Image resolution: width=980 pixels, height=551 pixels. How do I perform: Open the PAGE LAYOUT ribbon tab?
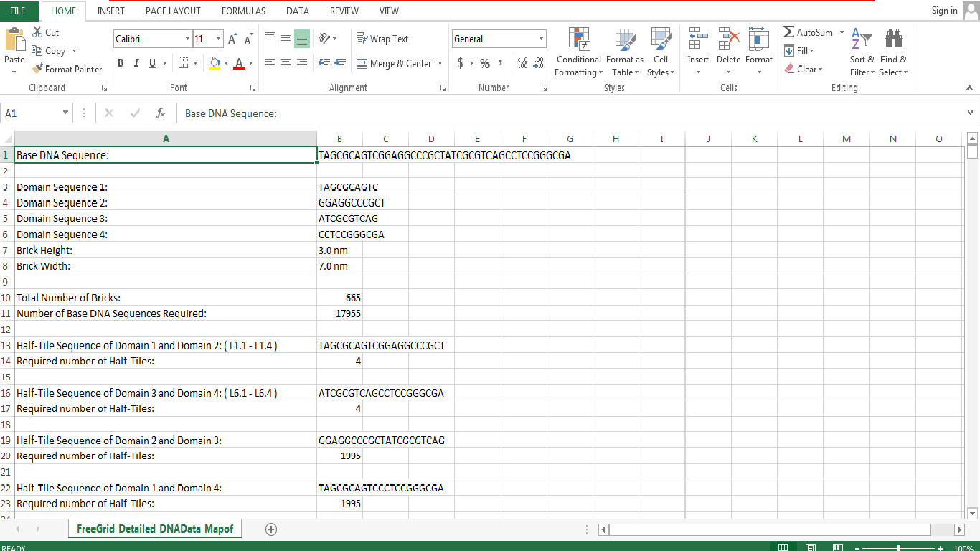tap(173, 11)
